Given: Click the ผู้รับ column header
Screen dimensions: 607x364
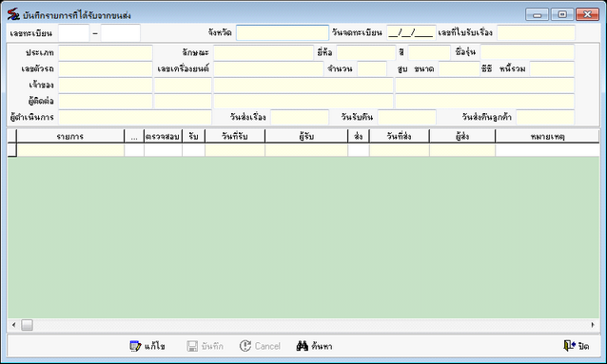Looking at the screenshot, I should click(306, 136).
